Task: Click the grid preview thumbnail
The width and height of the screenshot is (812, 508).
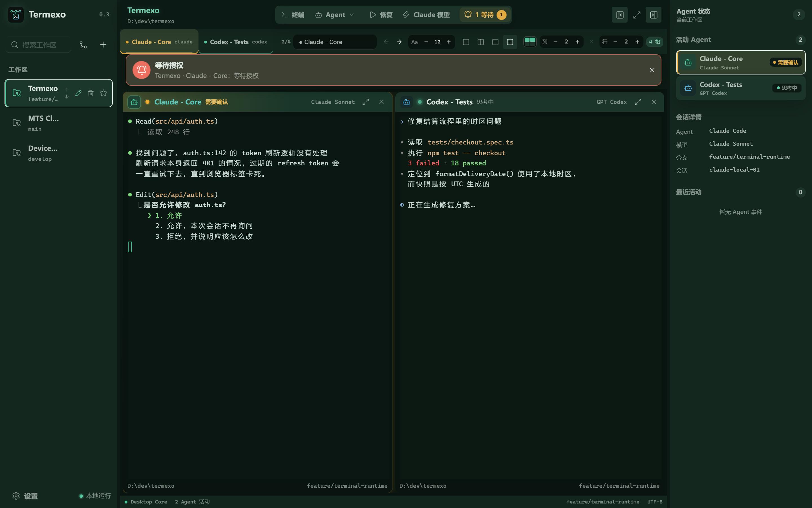Action: 530,42
